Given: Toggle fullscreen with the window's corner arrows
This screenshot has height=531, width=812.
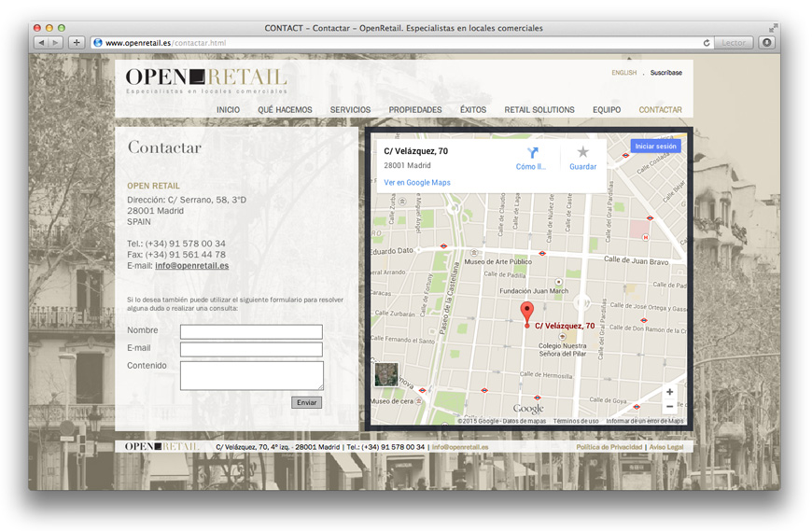Looking at the screenshot, I should point(773,27).
